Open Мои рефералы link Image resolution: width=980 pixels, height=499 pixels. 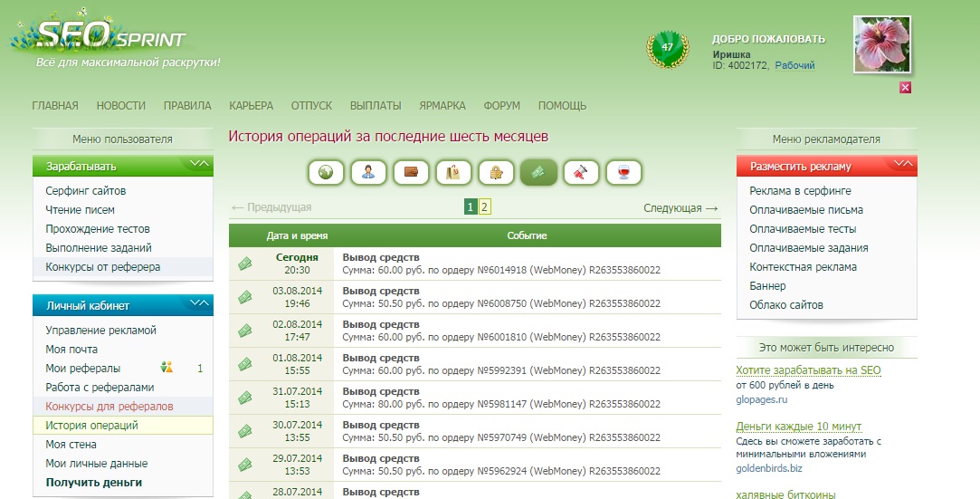pyautogui.click(x=83, y=369)
